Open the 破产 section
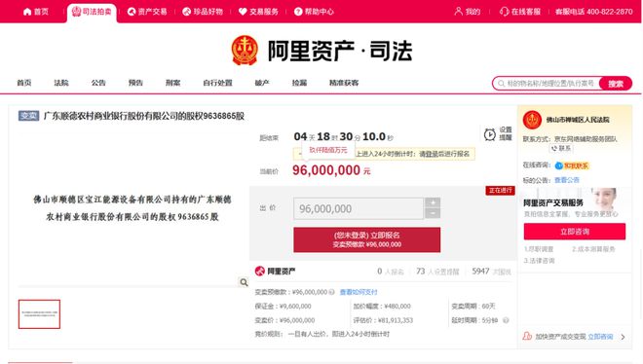Viewport: 643px width, 364px height. [x=262, y=83]
